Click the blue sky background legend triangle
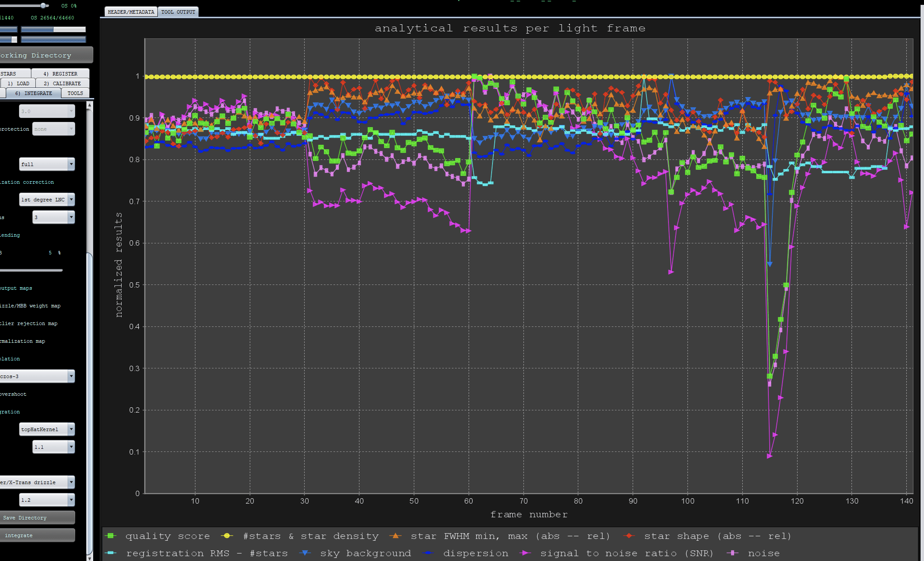Screen dimensions: 924x561 pos(305,553)
